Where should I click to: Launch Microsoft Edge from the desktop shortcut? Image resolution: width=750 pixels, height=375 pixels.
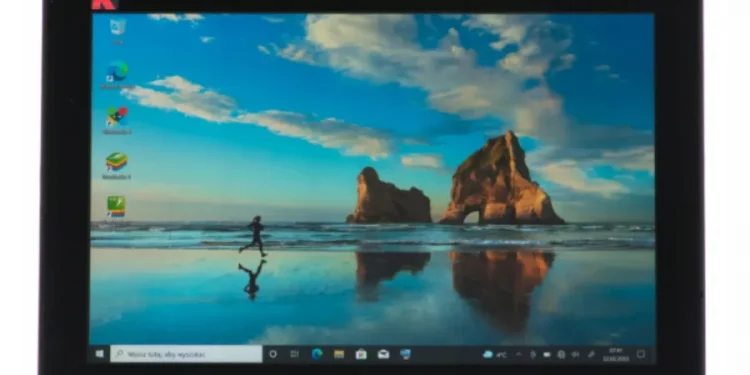point(117,75)
